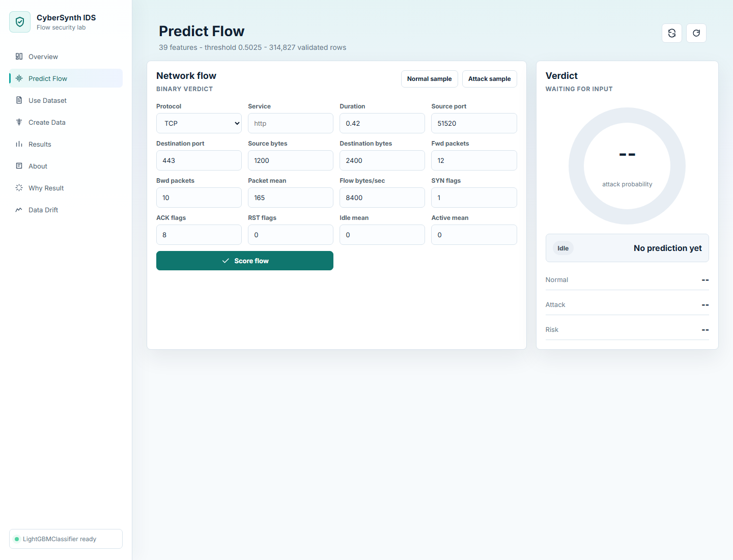This screenshot has height=560, width=733.
Task: Click the grid icon beside Overview
Action: tap(19, 57)
